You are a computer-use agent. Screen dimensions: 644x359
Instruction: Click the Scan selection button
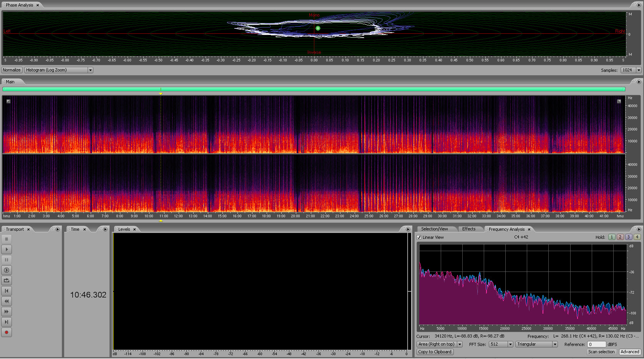601,352
